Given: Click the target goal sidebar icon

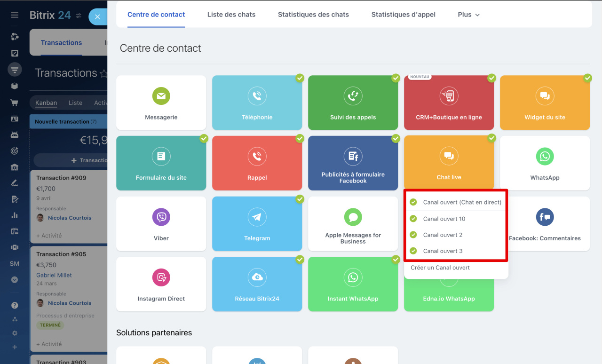Looking at the screenshot, I should pyautogui.click(x=15, y=151).
